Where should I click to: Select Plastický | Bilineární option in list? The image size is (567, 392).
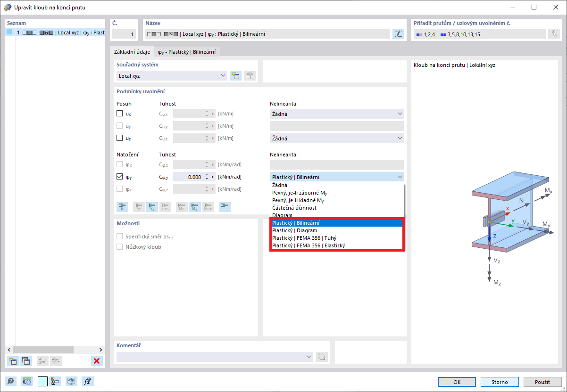pos(337,223)
